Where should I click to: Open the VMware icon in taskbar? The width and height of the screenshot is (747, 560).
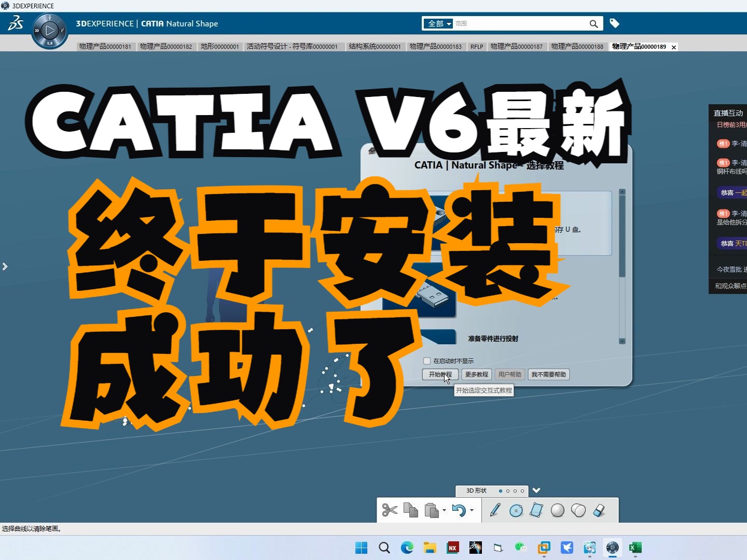pyautogui.click(x=544, y=548)
